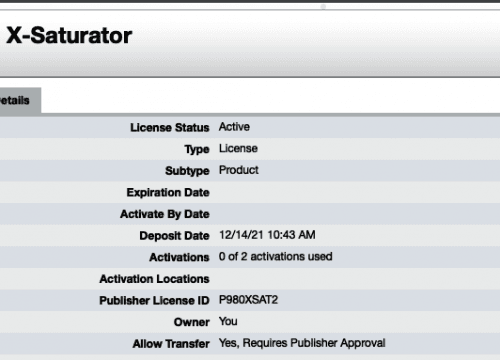Click the Yes, Requires Publisher Approval text
The height and width of the screenshot is (360, 500).
point(302,343)
